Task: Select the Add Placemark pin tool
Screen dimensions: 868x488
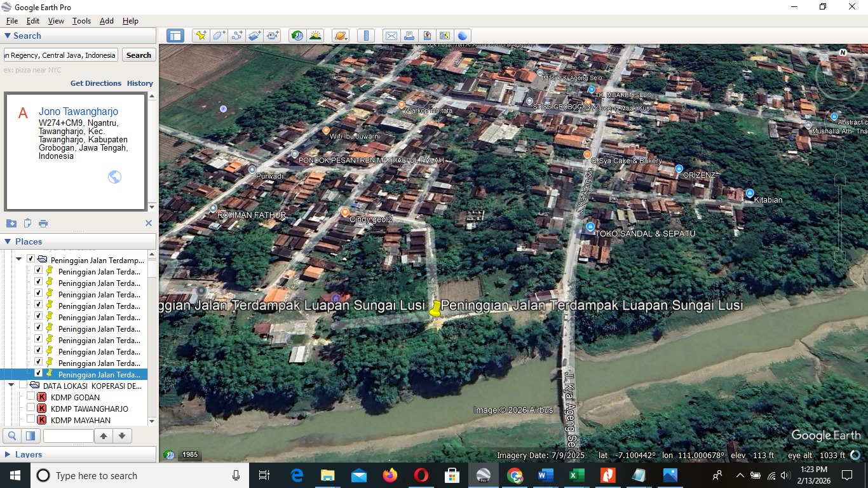Action: pyautogui.click(x=201, y=36)
